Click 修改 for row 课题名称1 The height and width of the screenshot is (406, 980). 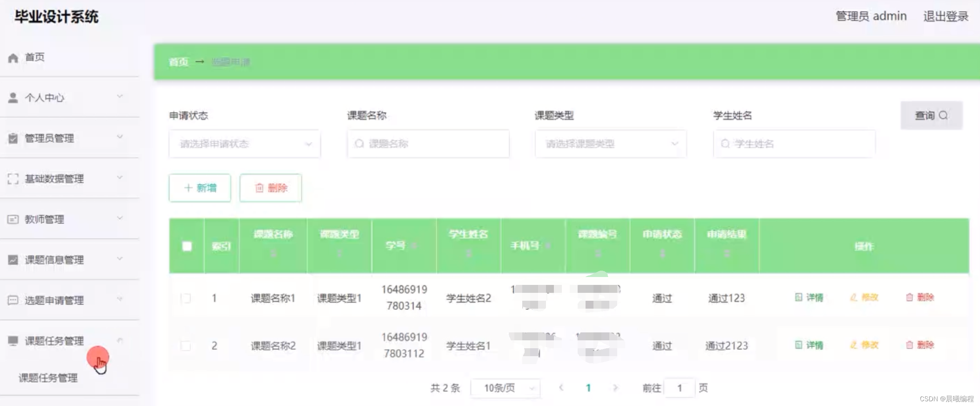(864, 297)
